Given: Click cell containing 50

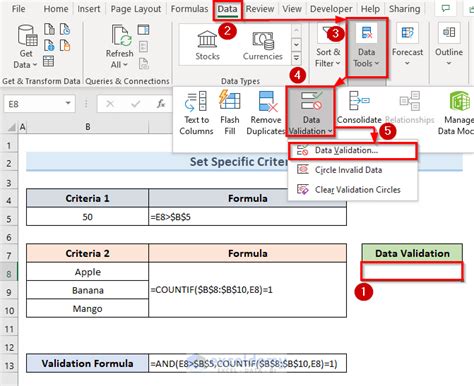Looking at the screenshot, I should 87,217.
